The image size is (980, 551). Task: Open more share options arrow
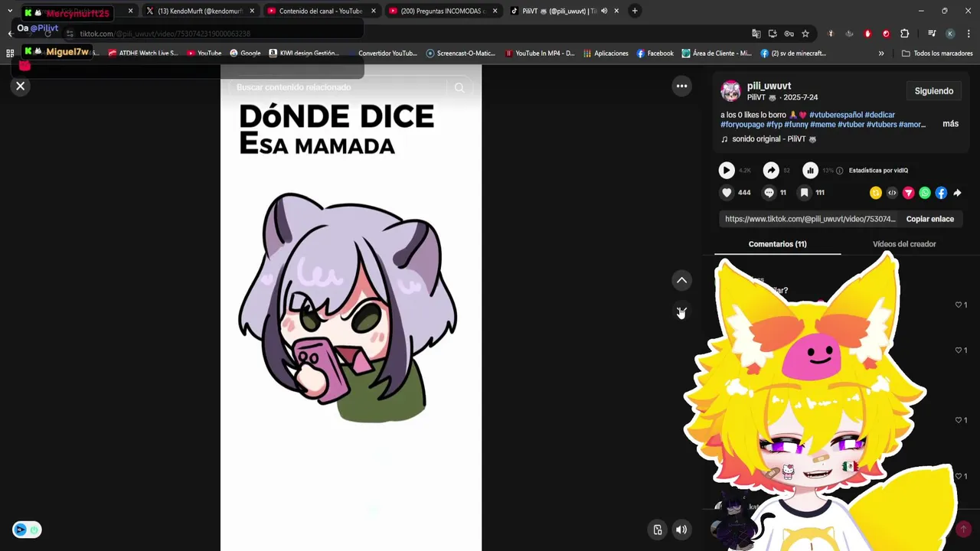click(957, 193)
